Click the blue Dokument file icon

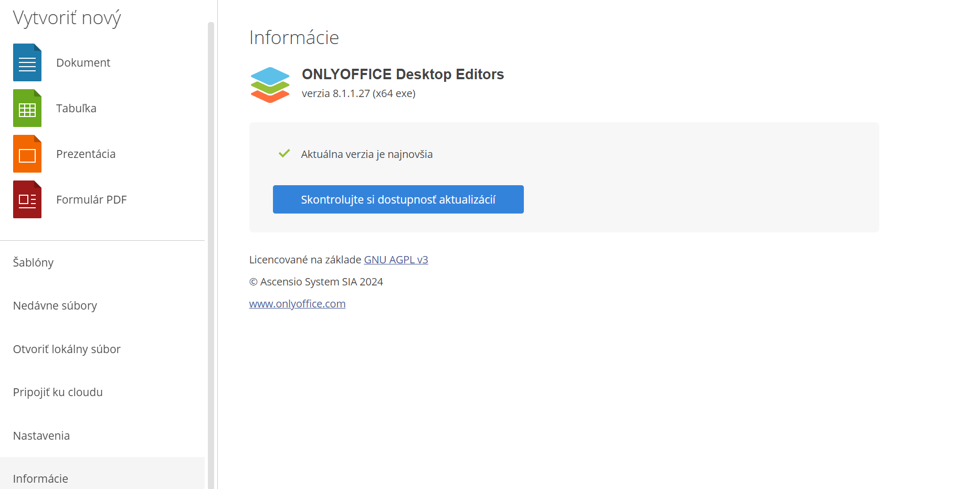tap(27, 62)
